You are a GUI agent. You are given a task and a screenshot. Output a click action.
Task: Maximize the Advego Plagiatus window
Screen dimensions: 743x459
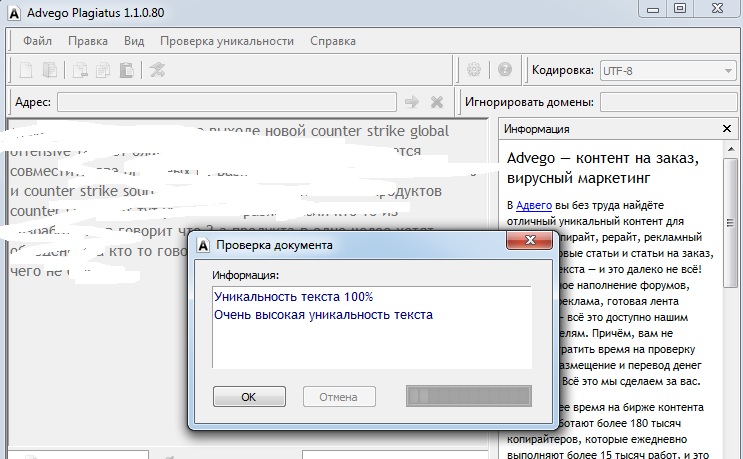[681, 8]
